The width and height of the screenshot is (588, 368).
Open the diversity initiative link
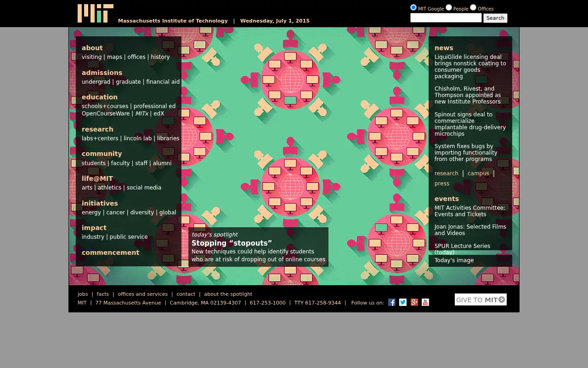click(142, 213)
